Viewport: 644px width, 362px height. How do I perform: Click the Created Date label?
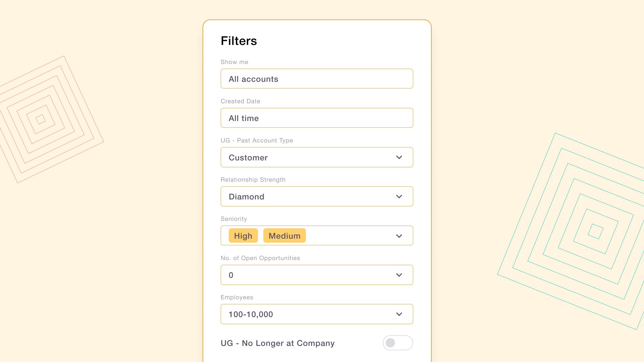click(x=240, y=101)
